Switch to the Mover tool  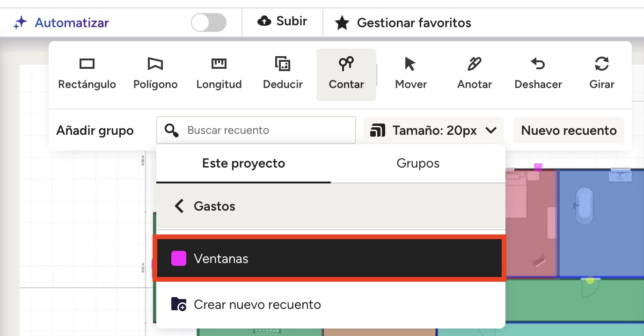pyautogui.click(x=410, y=74)
